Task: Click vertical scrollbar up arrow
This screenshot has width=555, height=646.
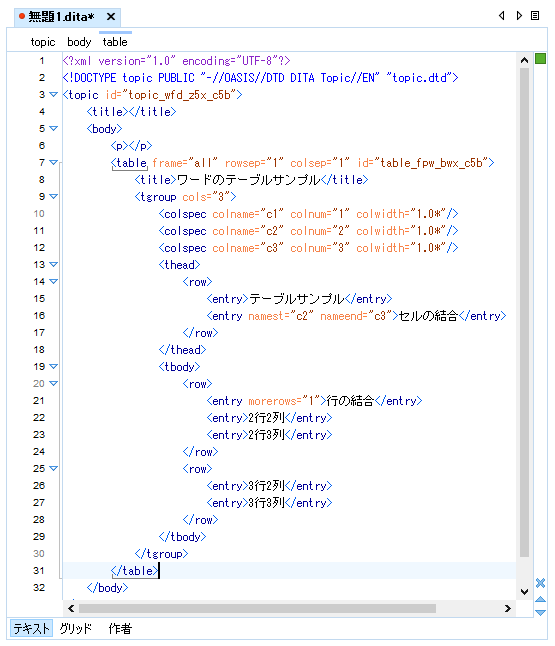Action: (524, 60)
